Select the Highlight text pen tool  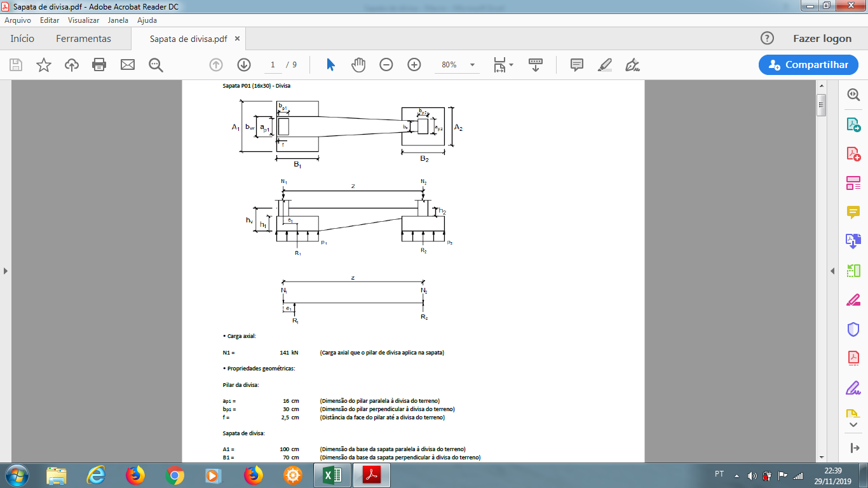605,65
